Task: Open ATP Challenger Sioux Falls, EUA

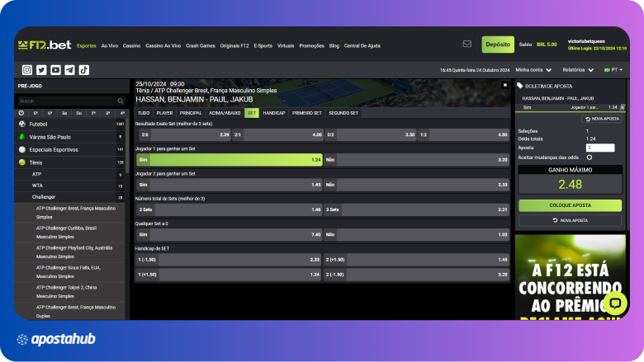Action: [70, 272]
